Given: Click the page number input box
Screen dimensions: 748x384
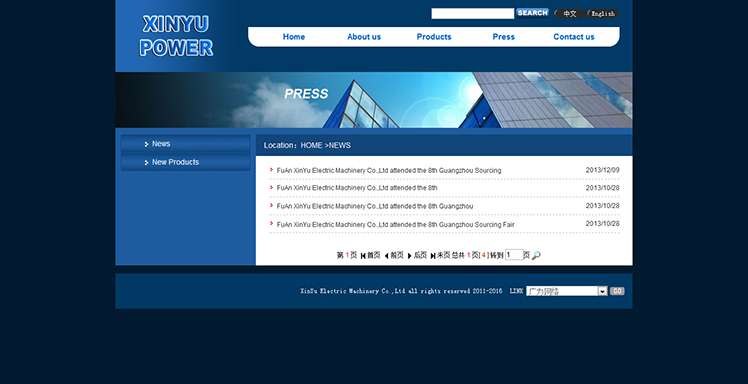Looking at the screenshot, I should [x=514, y=255].
